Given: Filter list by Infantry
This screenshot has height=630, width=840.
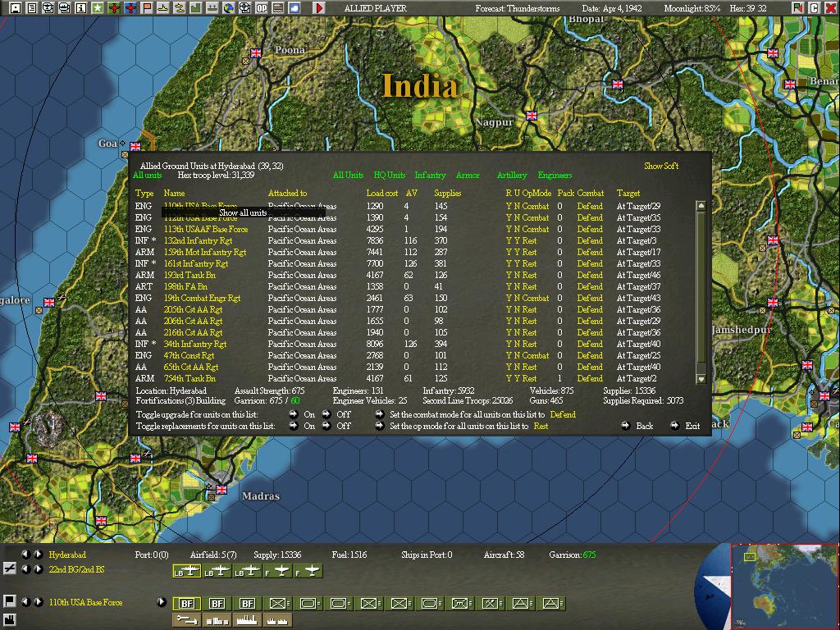Looking at the screenshot, I should (x=430, y=176).
